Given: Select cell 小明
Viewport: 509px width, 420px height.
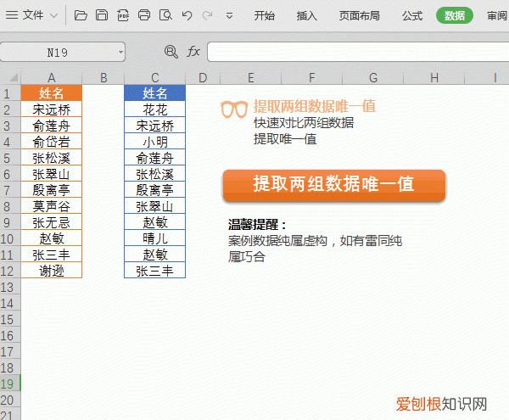Looking at the screenshot, I should pyautogui.click(x=155, y=142).
